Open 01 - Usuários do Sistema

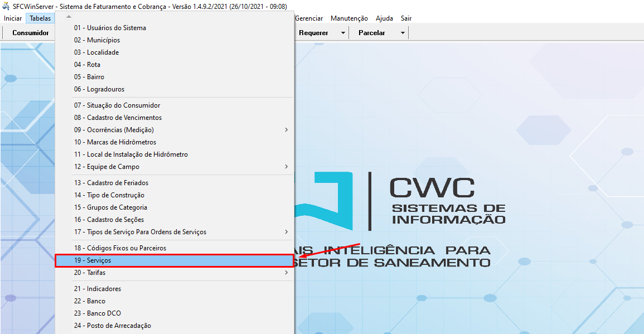tap(110, 28)
